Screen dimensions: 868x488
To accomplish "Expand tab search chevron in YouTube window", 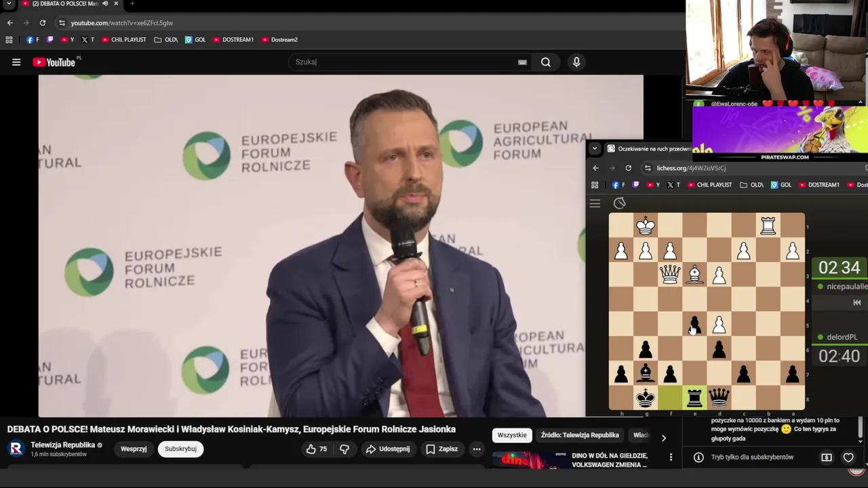I will [9, 4].
